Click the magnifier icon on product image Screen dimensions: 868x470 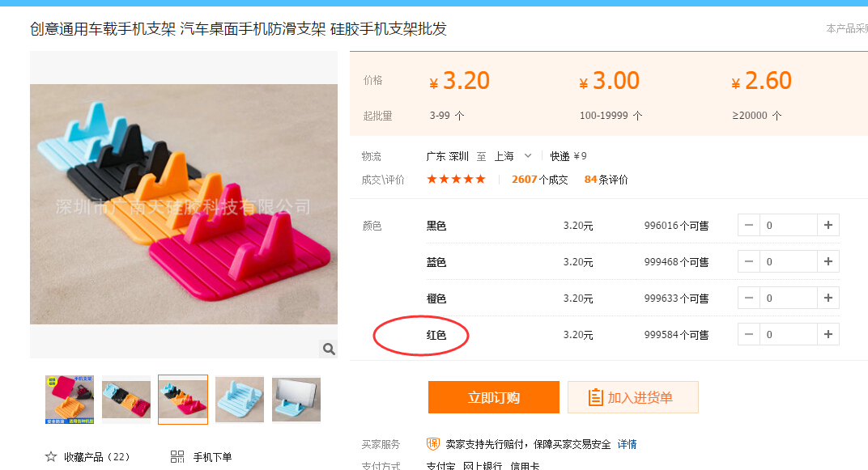[x=329, y=349]
